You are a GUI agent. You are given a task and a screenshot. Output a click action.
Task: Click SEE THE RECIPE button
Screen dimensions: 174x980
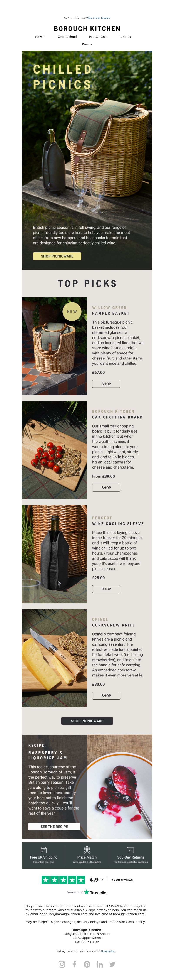coord(54,827)
